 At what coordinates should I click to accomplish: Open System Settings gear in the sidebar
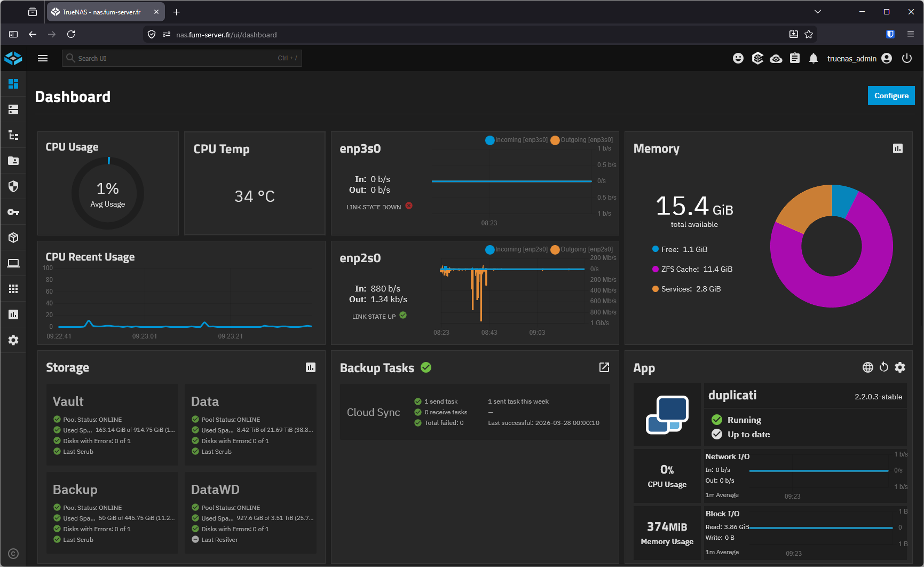coord(13,340)
